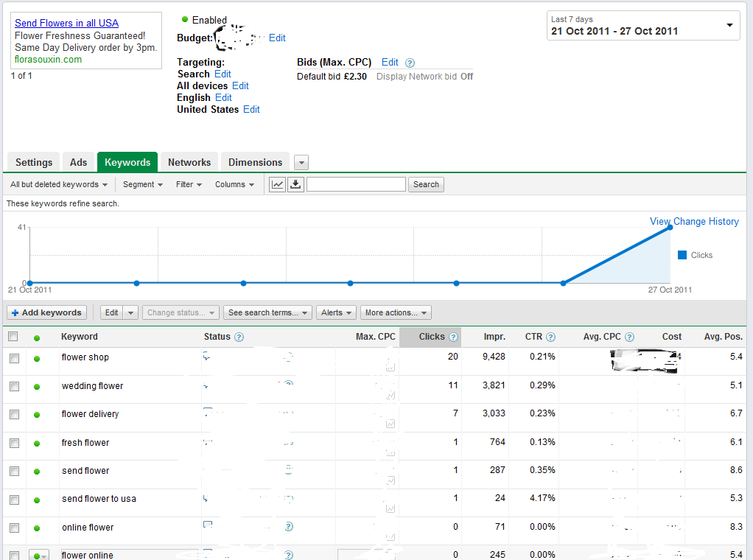Click the flower online keyword text
Screen dimensions: 753x560
(x=88, y=555)
